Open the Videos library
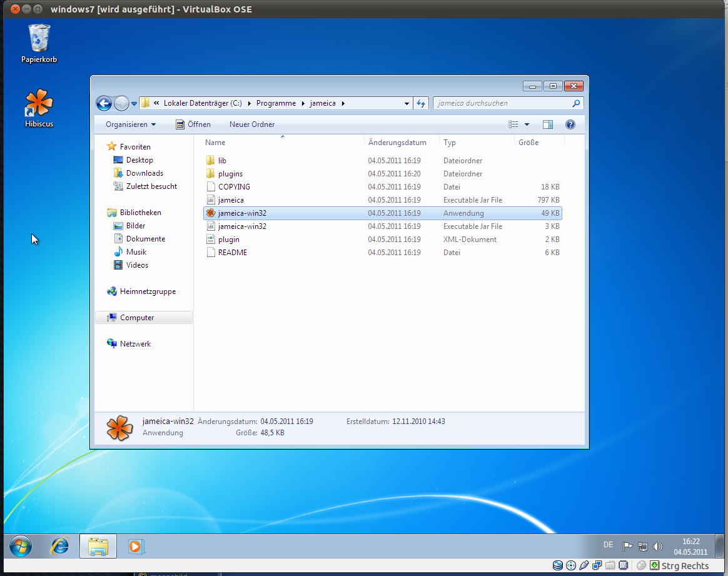This screenshot has width=728, height=576. (x=131, y=265)
